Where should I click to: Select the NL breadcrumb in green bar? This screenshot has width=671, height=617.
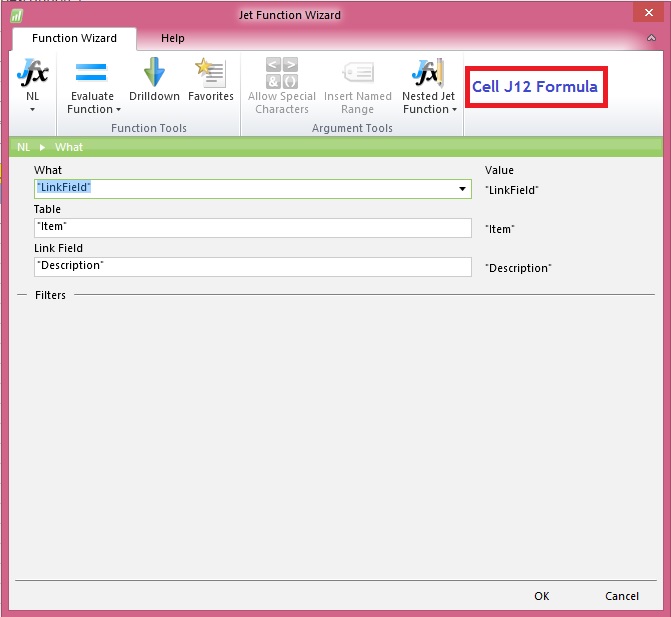[23, 147]
